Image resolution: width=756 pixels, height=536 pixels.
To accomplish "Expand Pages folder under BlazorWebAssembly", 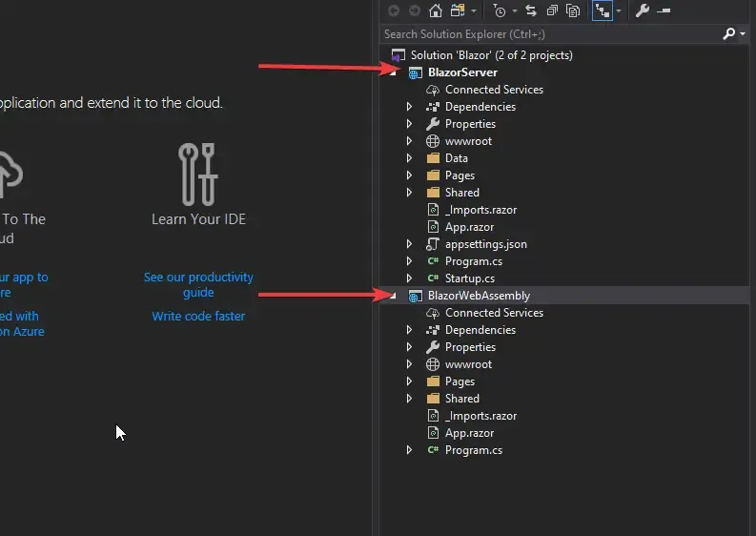I will click(x=409, y=381).
